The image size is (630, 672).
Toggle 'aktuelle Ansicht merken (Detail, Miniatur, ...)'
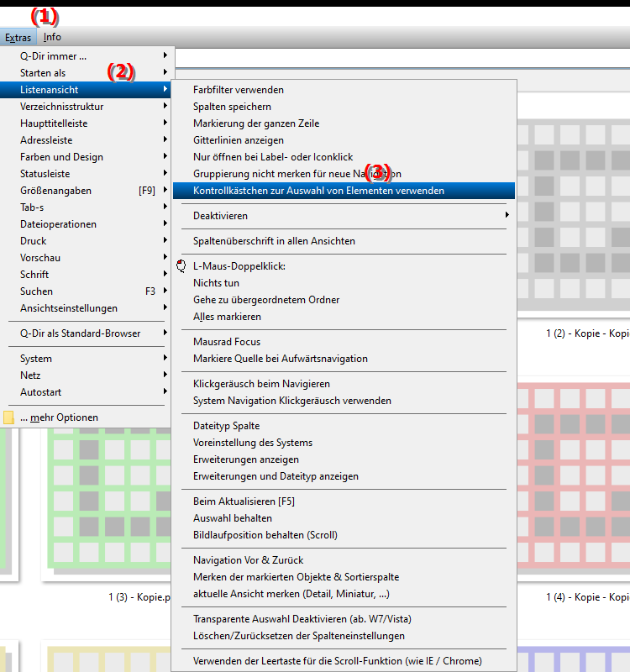point(344,594)
